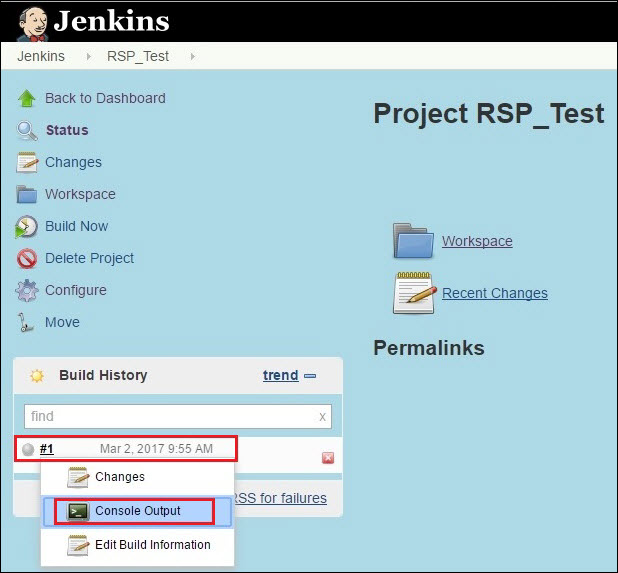Viewport: 618px width, 573px height.
Task: Click the Delete Project link
Action: tap(89, 259)
